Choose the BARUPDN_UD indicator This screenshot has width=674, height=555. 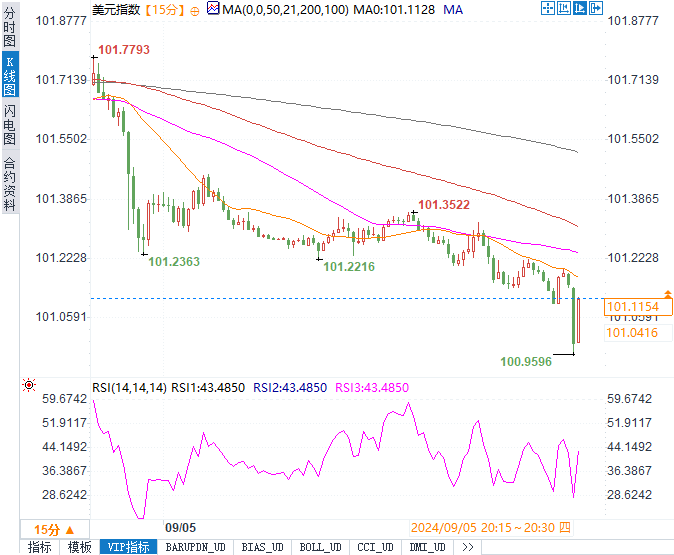coord(195,547)
